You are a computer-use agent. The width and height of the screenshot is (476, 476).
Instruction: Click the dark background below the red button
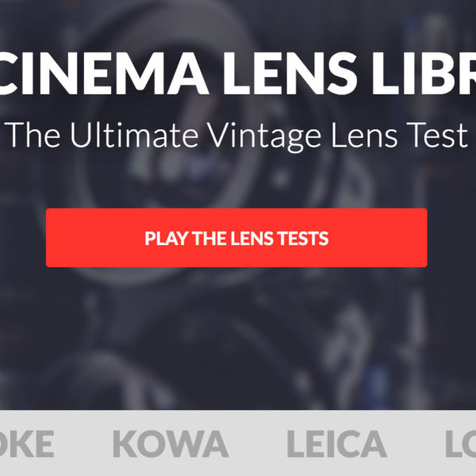[x=236, y=334]
